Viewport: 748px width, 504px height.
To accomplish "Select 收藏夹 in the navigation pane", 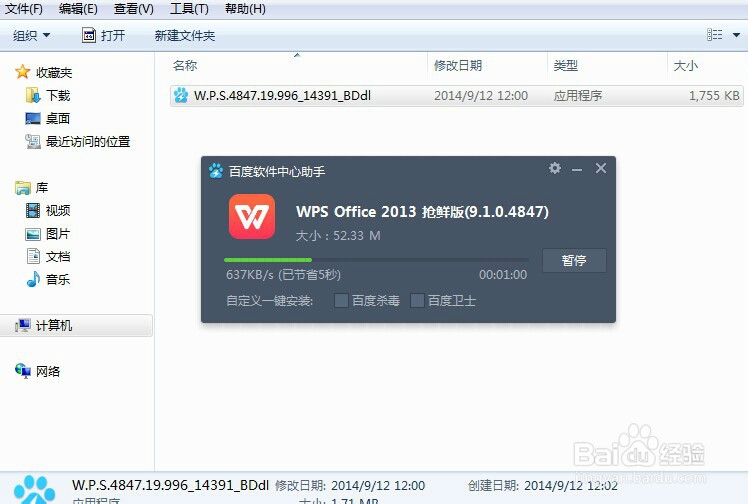I will (x=54, y=72).
